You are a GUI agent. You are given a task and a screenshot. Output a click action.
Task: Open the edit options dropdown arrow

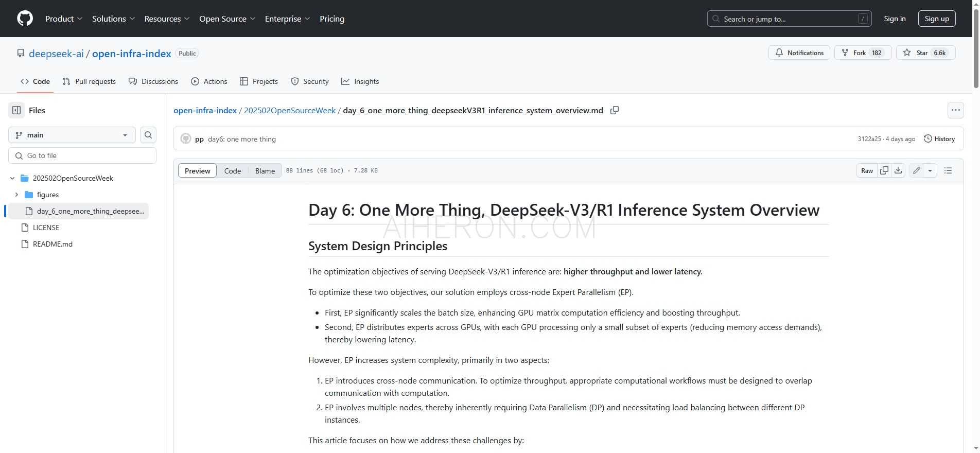click(x=930, y=170)
